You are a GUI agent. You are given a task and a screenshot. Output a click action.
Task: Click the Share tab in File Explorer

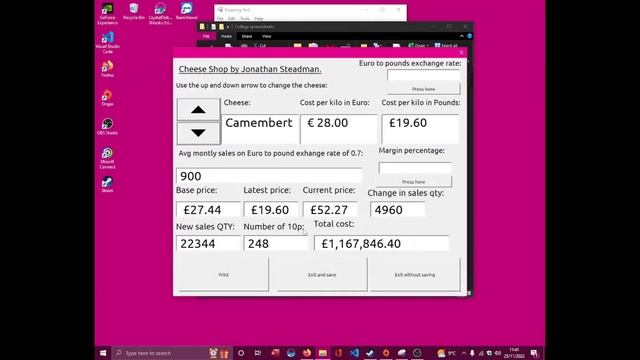click(247, 36)
